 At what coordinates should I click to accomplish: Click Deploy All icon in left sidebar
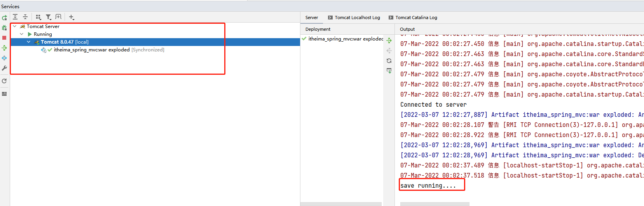pos(4,48)
